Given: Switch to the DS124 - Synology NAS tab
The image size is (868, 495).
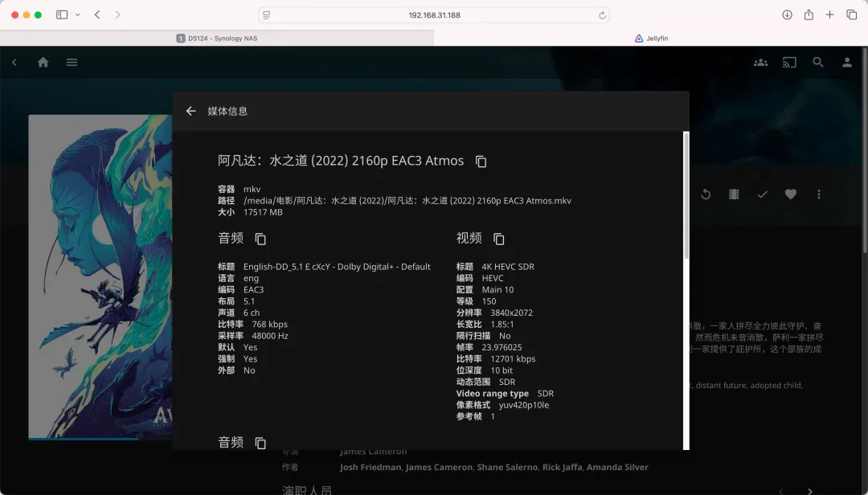Looking at the screenshot, I should click(217, 39).
